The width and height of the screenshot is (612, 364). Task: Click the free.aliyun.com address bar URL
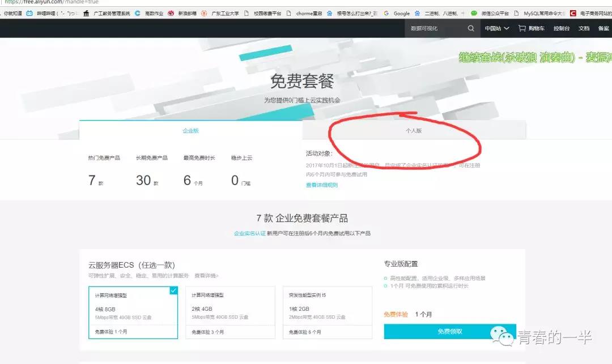[x=52, y=2]
